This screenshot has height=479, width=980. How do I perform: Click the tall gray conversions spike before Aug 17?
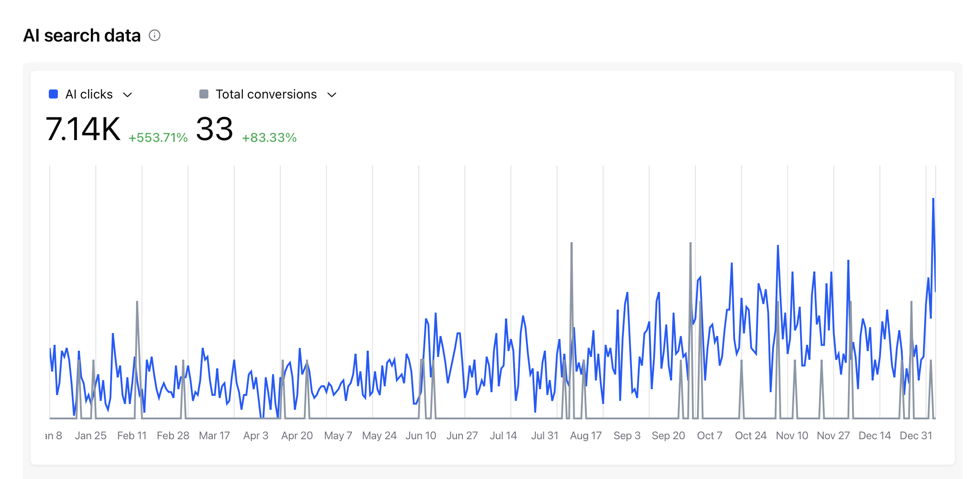click(x=571, y=244)
